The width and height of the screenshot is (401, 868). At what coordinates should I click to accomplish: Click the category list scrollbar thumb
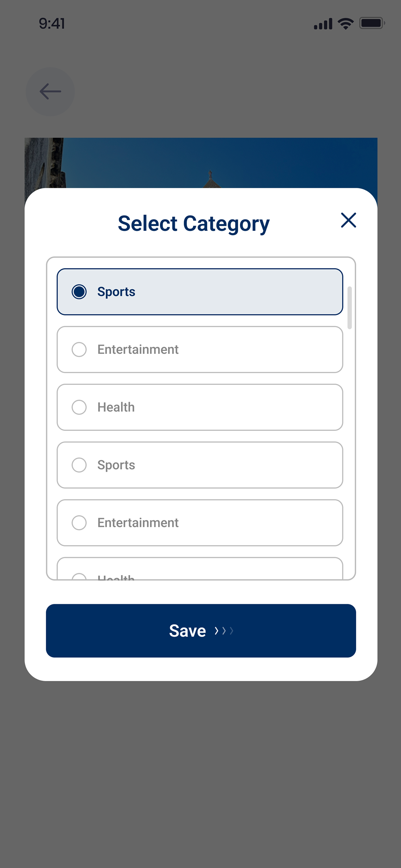(349, 308)
